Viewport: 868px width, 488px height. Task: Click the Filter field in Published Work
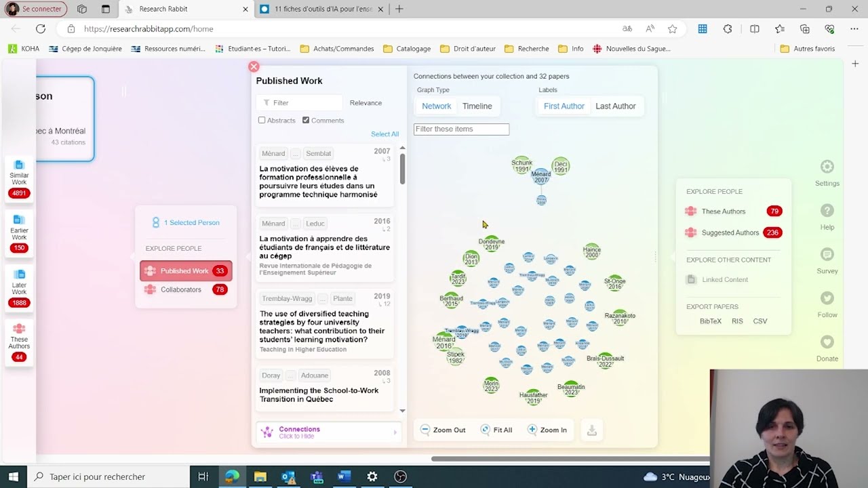pyautogui.click(x=299, y=103)
